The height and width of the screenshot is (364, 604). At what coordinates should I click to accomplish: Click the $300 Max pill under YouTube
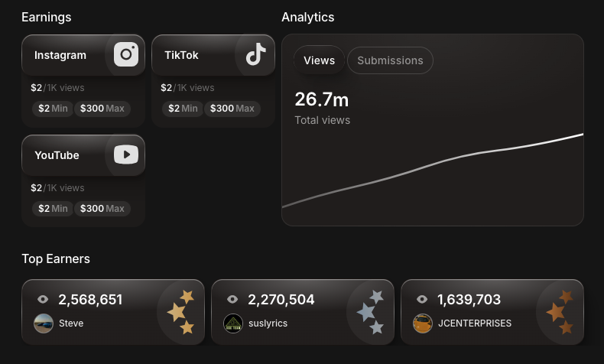pyautogui.click(x=102, y=209)
